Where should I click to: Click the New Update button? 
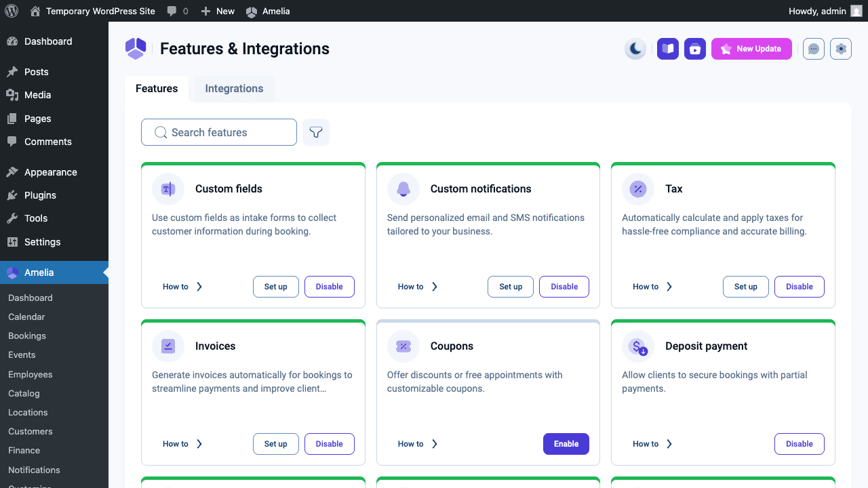coord(751,49)
